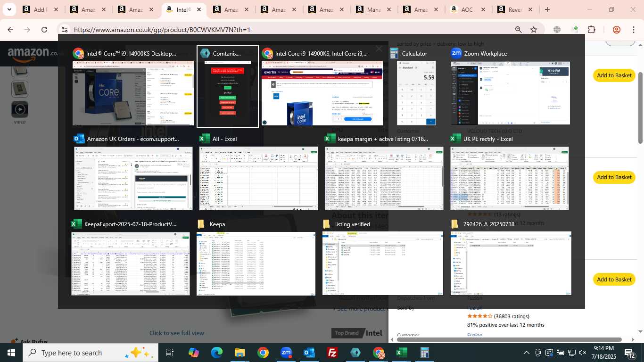Screen dimensions: 644x362
Task: Open the notification center showing 12
Action: pyautogui.click(x=629, y=353)
